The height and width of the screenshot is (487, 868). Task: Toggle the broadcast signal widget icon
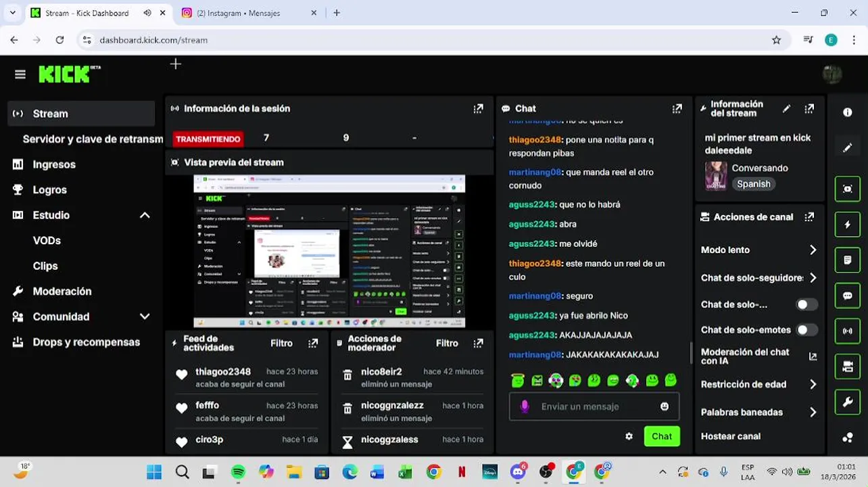point(848,331)
